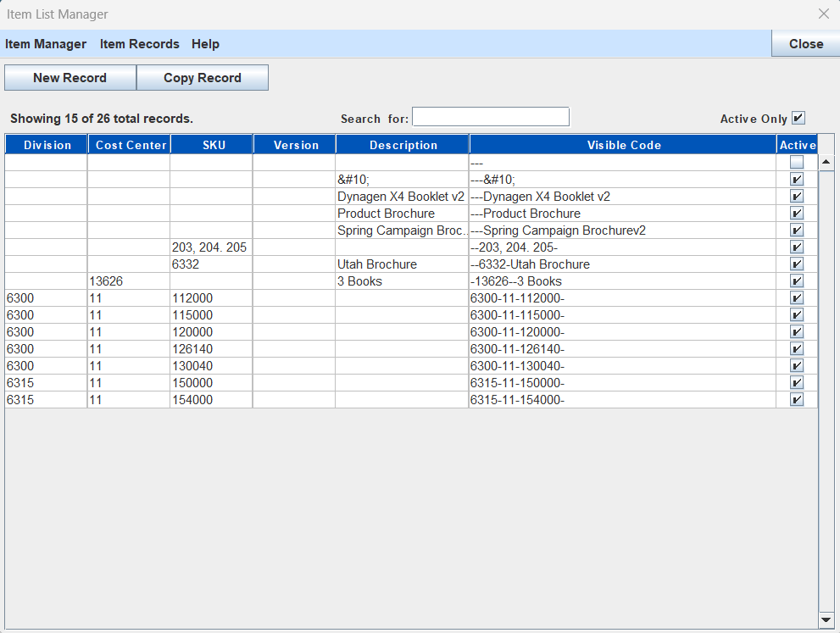Focus the Search for input field

pyautogui.click(x=491, y=117)
